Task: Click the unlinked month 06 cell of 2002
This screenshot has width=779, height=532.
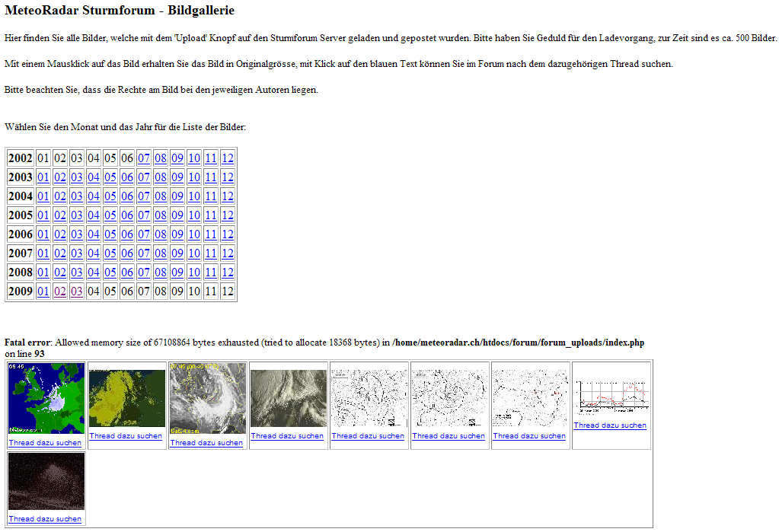Action: [x=127, y=158]
